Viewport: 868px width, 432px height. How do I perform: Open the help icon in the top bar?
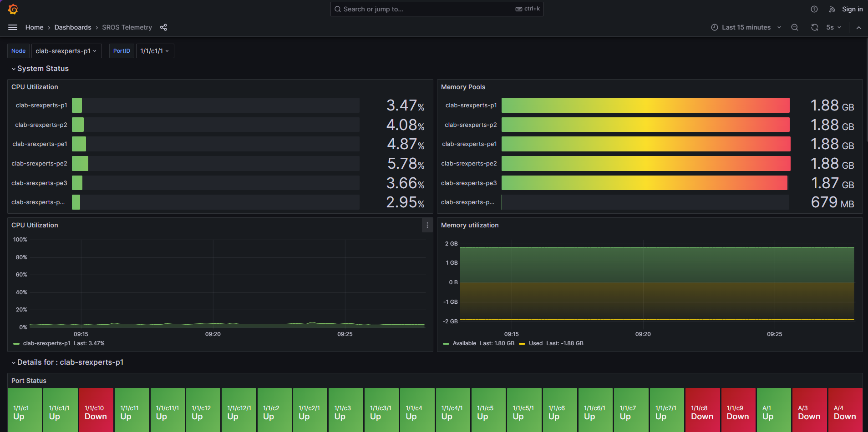(814, 9)
